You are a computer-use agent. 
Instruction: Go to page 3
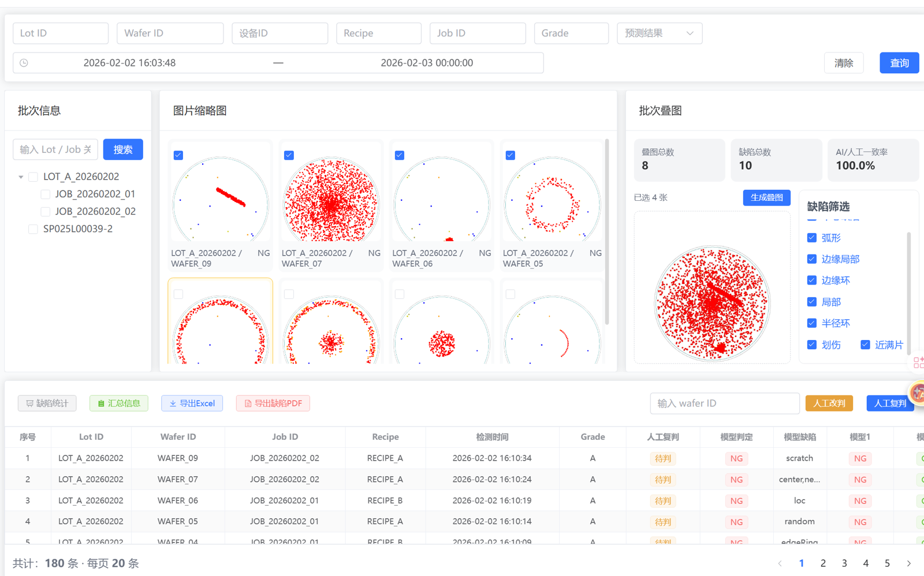(844, 563)
